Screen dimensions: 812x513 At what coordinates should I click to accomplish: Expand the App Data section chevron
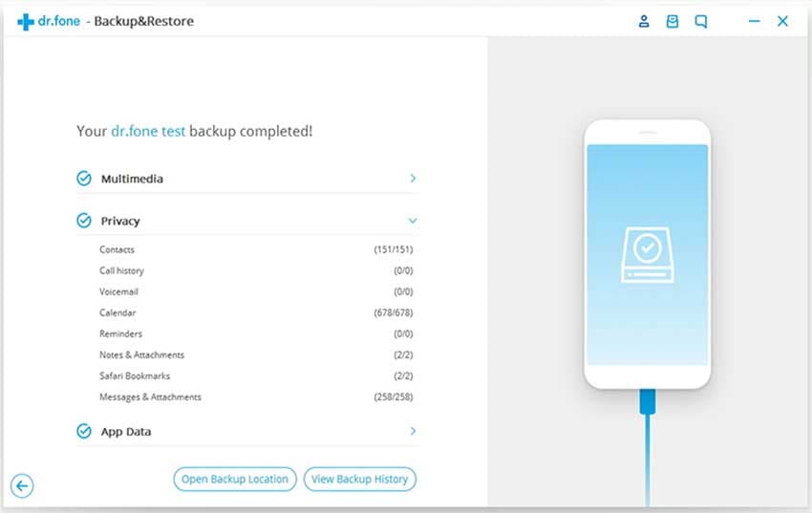pos(413,431)
